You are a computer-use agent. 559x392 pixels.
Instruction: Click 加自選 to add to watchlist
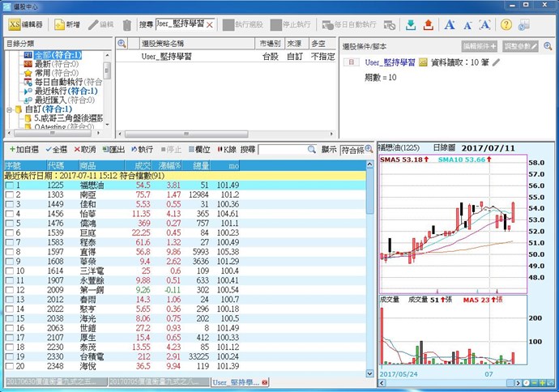pyautogui.click(x=23, y=150)
